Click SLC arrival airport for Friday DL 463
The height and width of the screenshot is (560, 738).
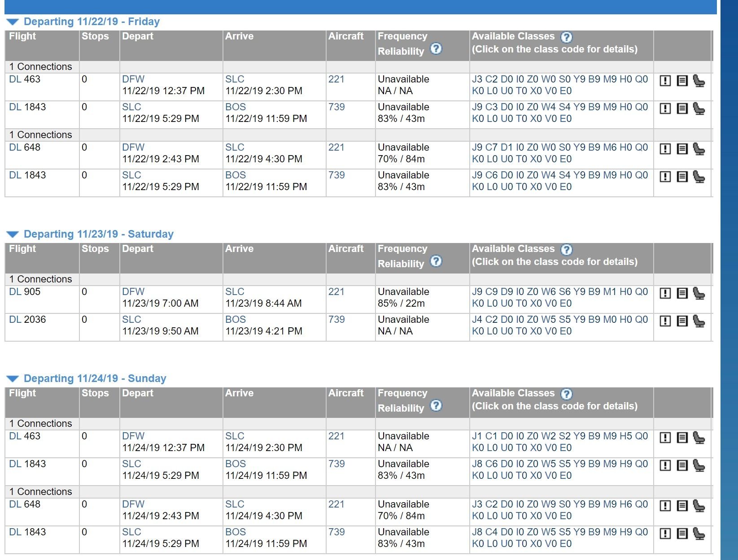(x=235, y=79)
